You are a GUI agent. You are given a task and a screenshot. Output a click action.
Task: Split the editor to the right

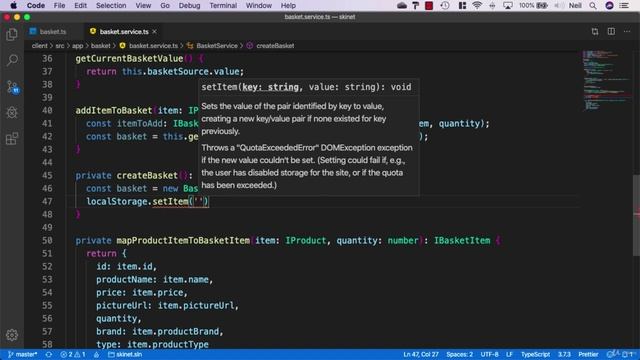click(x=611, y=31)
